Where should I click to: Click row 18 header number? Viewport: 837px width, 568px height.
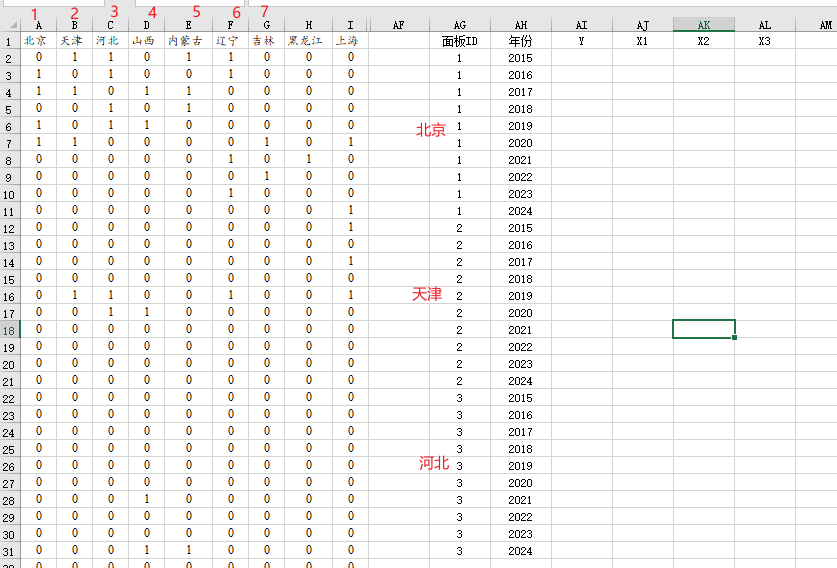click(9, 330)
